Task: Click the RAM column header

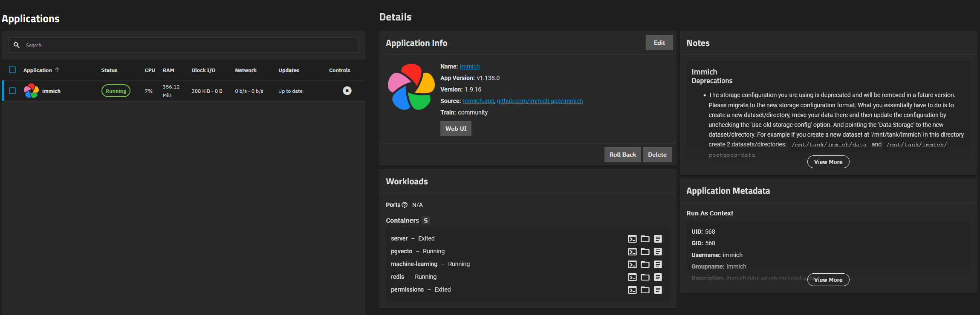Action: pyautogui.click(x=168, y=70)
